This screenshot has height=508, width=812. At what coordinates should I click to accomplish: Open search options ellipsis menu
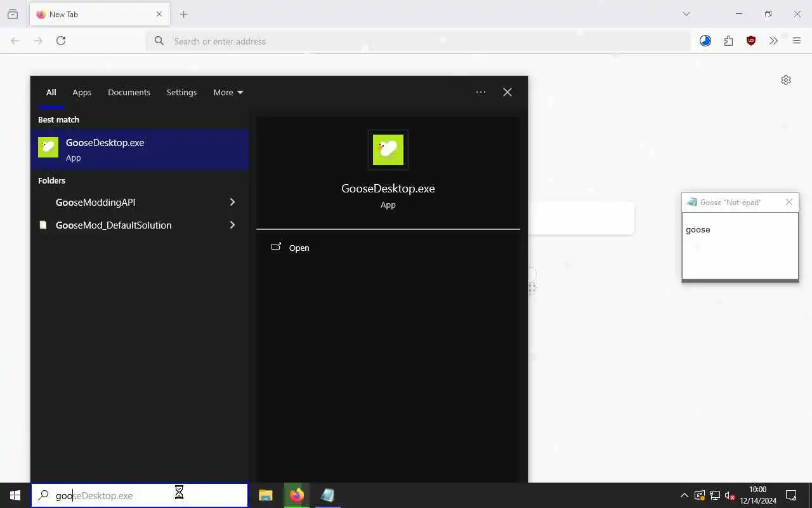pyautogui.click(x=481, y=92)
